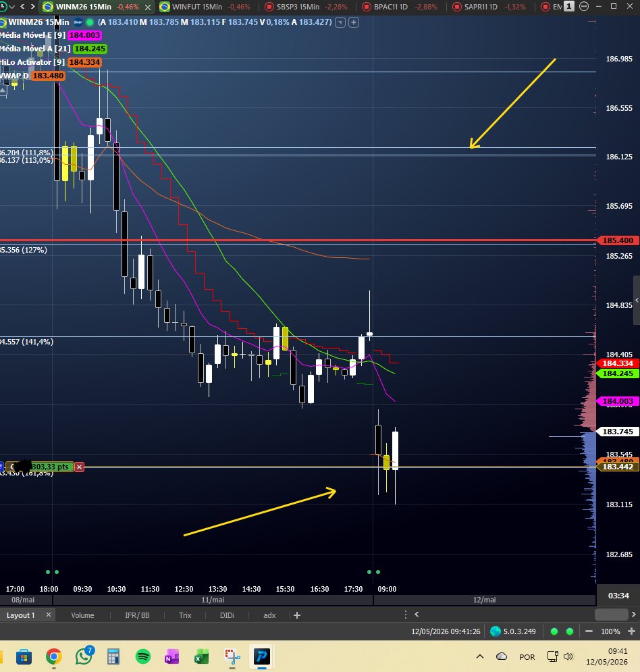Image resolution: width=640 pixels, height=672 pixels.
Task: Switch to the IFR/ BB layout tab
Action: [137, 615]
